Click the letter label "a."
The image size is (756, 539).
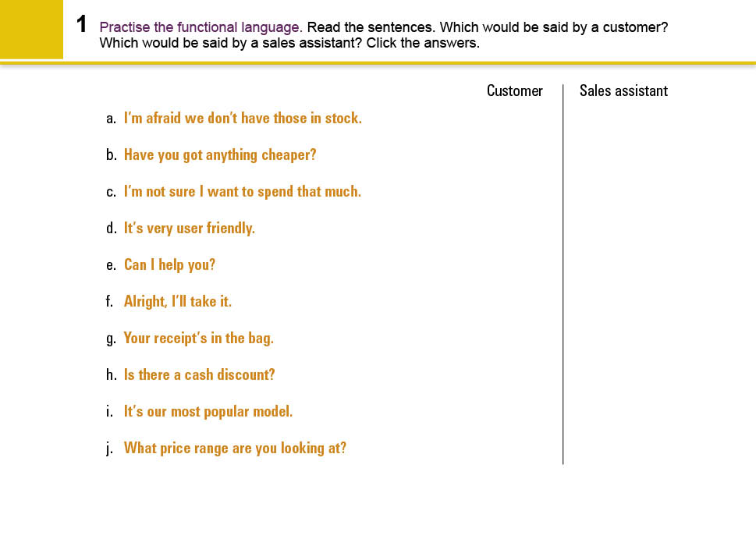click(x=111, y=119)
